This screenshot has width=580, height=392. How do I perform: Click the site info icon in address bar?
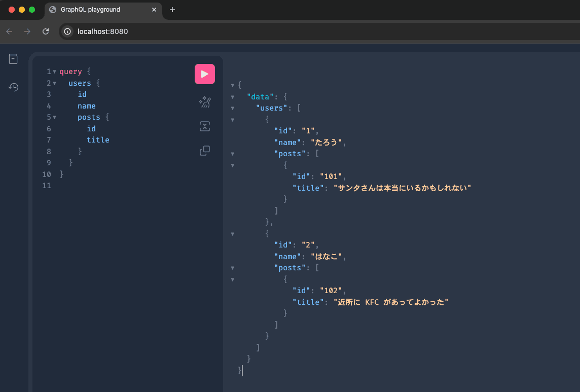click(x=67, y=31)
